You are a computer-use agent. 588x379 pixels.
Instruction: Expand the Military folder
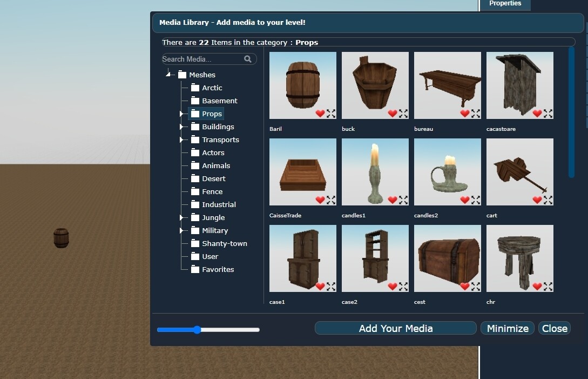pyautogui.click(x=182, y=230)
